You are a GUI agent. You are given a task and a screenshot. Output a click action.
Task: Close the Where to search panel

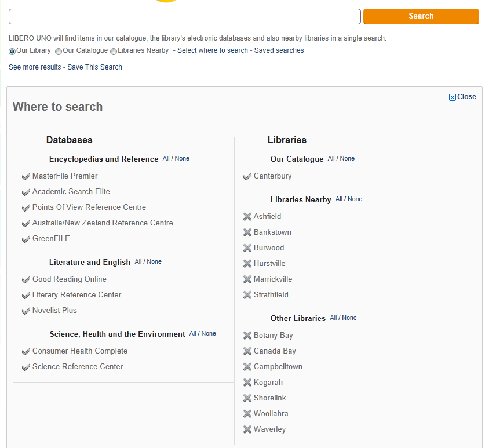tap(462, 97)
